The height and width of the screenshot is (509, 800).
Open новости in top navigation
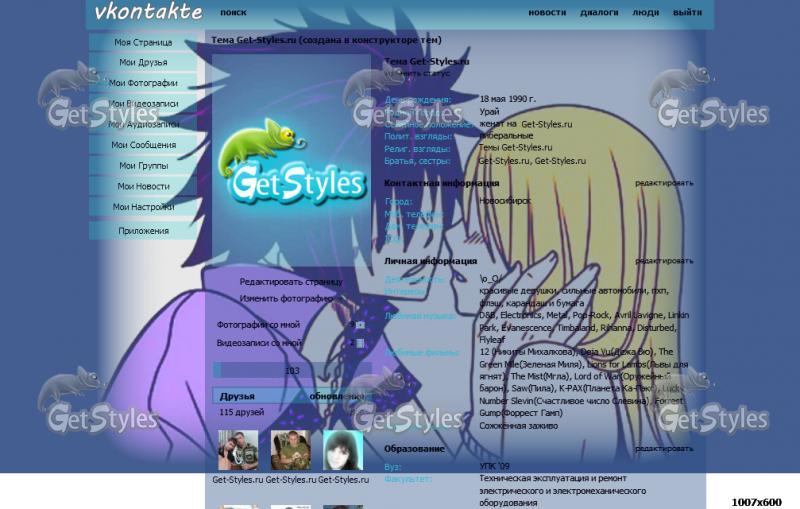[547, 13]
